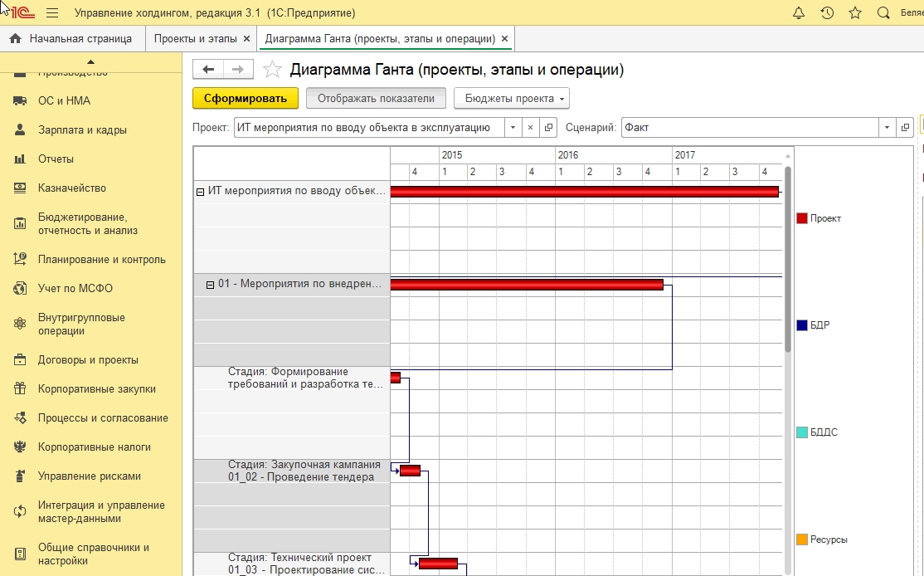Image resolution: width=924 pixels, height=576 pixels.
Task: Click Процессы и согласование icon
Action: 20,418
